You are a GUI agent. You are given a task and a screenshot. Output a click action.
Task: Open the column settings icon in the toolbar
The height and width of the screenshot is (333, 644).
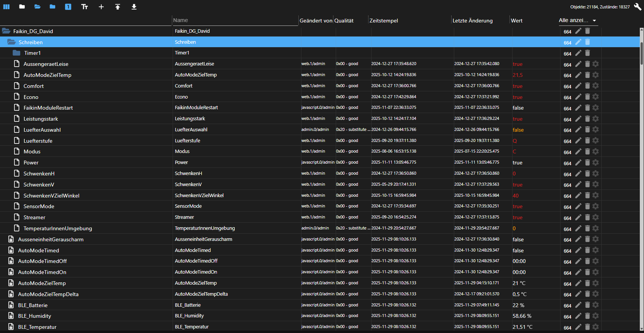point(6,7)
